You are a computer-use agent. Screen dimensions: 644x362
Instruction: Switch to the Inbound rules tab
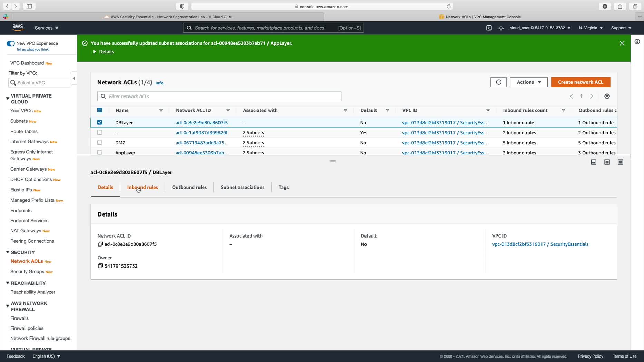pos(143,187)
